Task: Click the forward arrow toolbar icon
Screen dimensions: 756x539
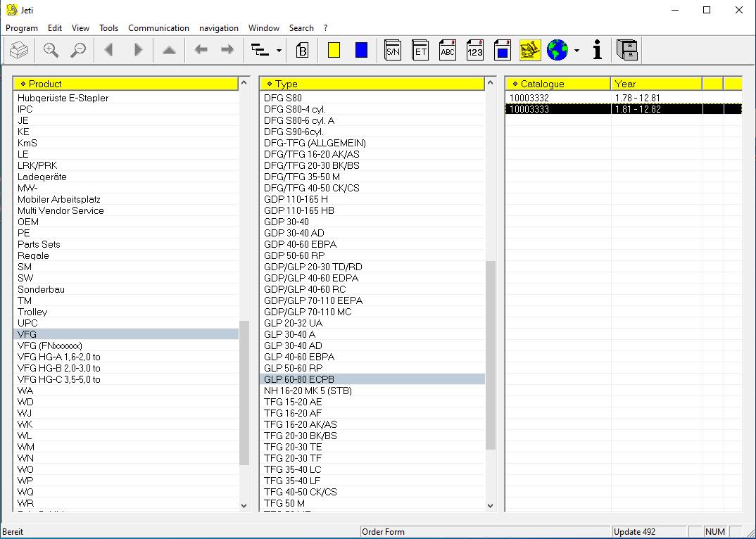Action: click(x=227, y=50)
